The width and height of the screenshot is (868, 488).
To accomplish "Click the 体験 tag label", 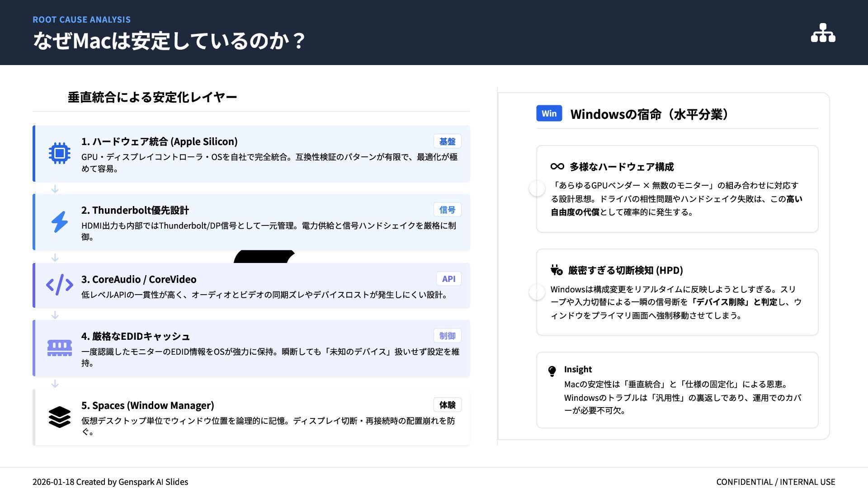I will coord(447,405).
